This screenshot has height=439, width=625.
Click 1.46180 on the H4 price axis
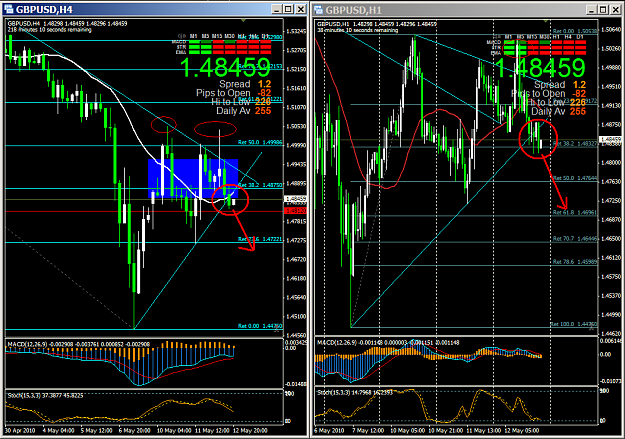296,278
